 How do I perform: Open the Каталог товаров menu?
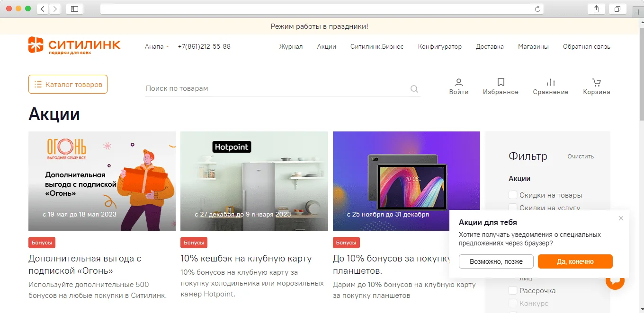[x=68, y=84]
